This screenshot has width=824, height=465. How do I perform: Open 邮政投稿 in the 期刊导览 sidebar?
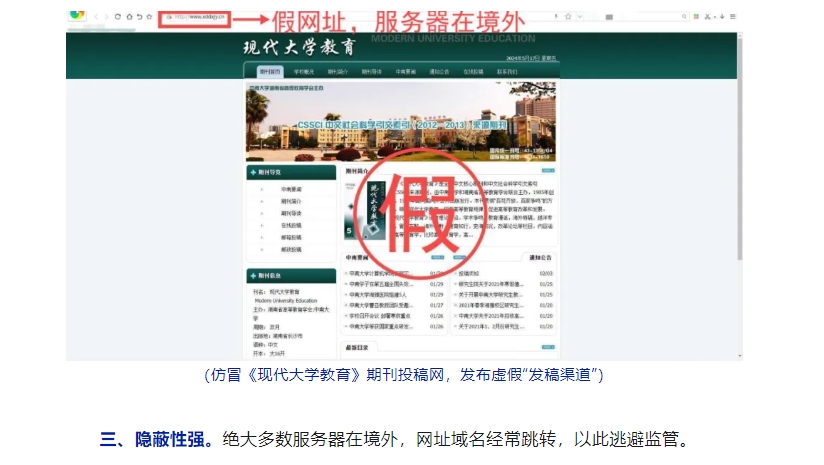click(x=291, y=250)
